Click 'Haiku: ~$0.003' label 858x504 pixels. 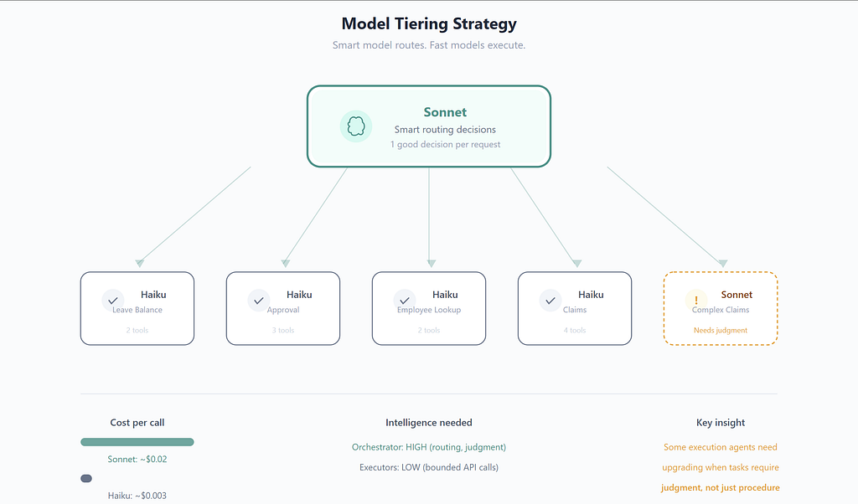[137, 496]
